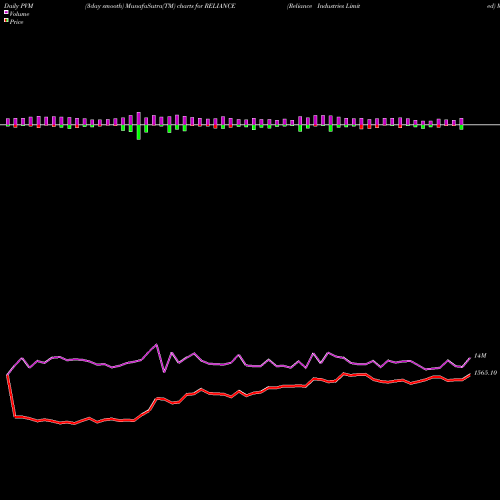Click where red and magenta lines start together
500x500 pixels.
tap(7, 375)
